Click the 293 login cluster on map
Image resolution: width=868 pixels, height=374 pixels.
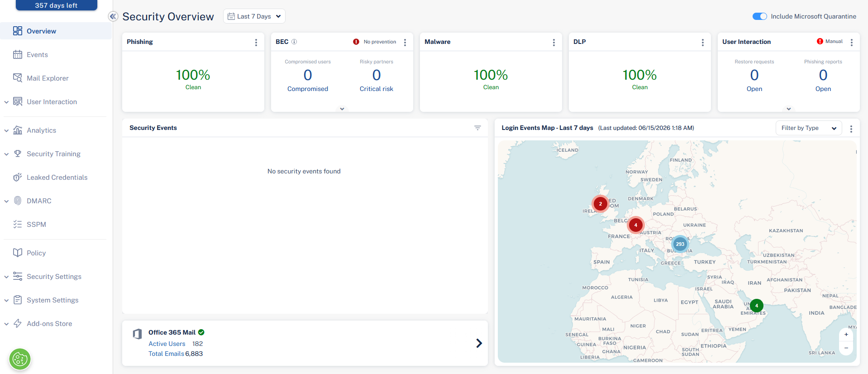pyautogui.click(x=680, y=244)
